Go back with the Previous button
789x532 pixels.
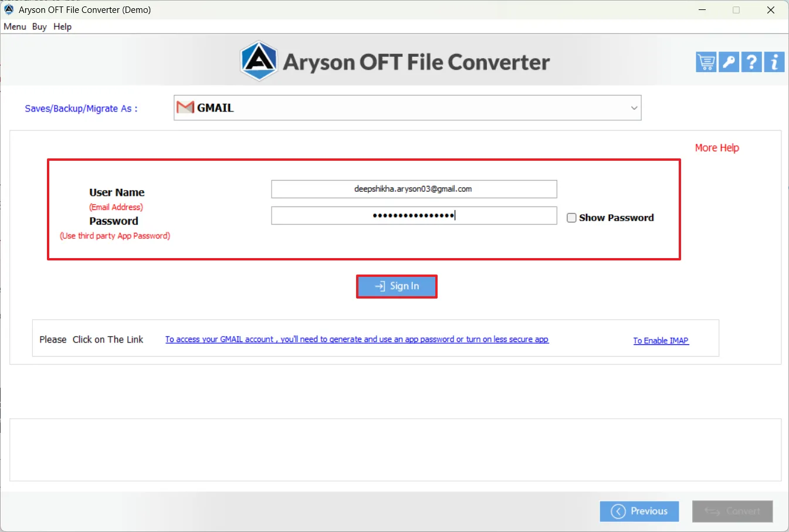639,511
